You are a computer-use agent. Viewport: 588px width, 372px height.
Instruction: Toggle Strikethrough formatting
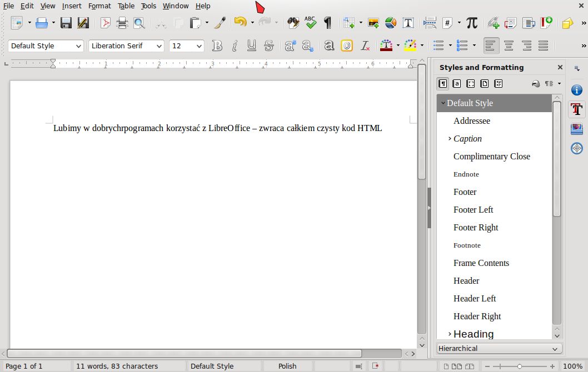(x=269, y=46)
